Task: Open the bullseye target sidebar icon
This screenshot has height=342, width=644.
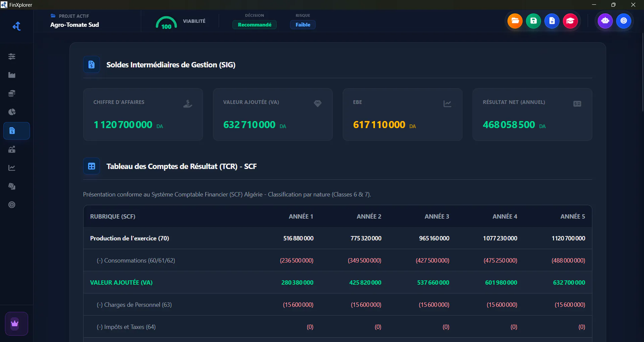Action: click(x=12, y=205)
